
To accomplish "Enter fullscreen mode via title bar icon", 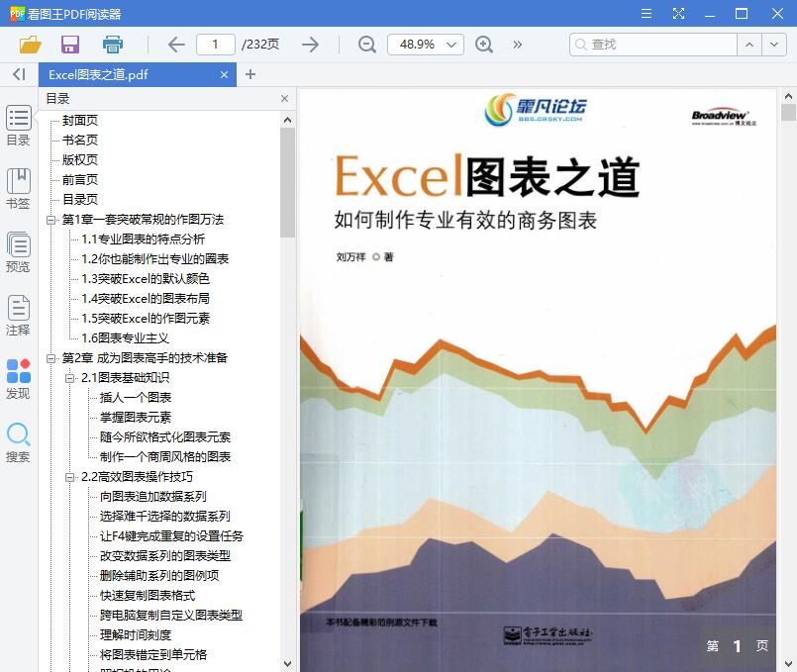I will coord(678,13).
